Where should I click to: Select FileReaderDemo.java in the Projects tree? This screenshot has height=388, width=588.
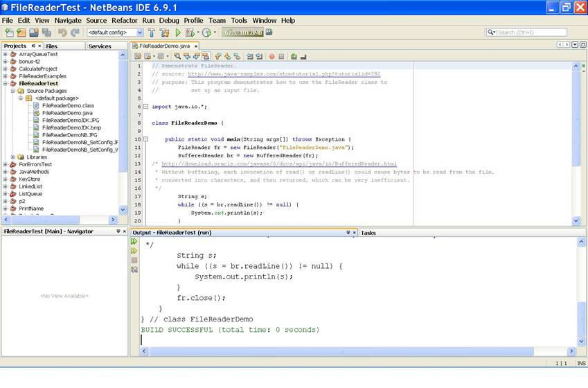coord(67,112)
